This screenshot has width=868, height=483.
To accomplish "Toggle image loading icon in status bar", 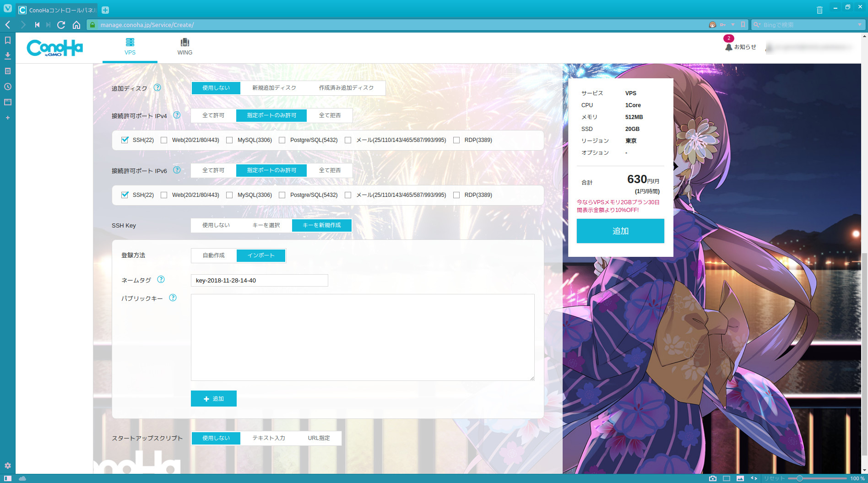I will [740, 478].
